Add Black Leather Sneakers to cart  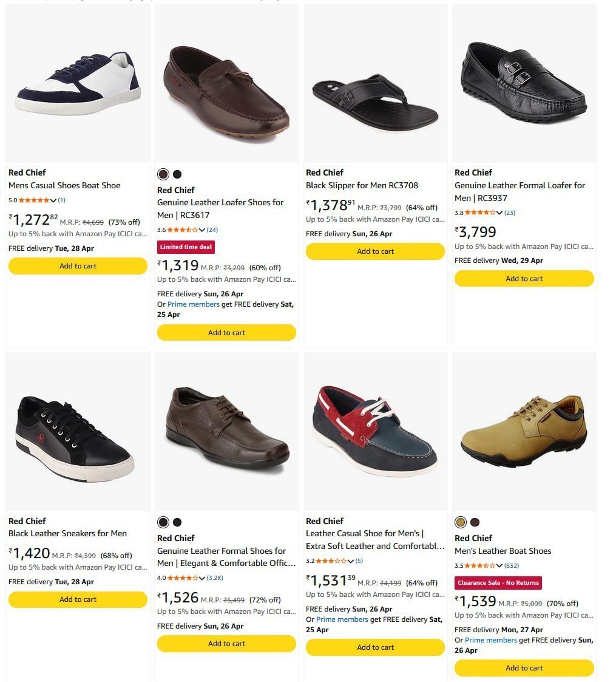[78, 599]
